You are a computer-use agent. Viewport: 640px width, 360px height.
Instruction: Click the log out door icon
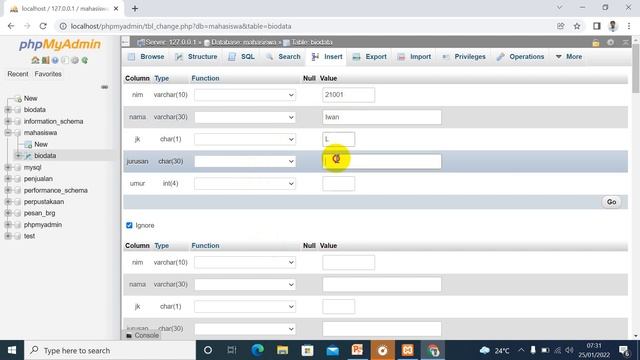(45, 60)
